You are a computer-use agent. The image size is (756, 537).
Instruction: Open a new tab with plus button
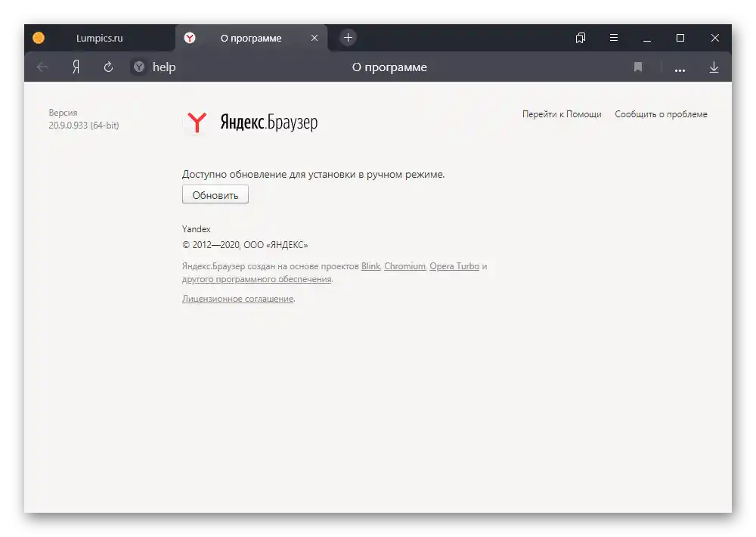[348, 38]
